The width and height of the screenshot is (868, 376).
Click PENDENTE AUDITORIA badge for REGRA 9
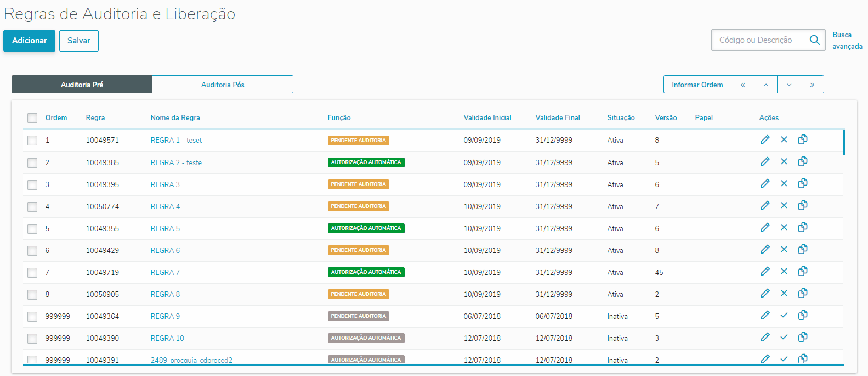tap(359, 316)
